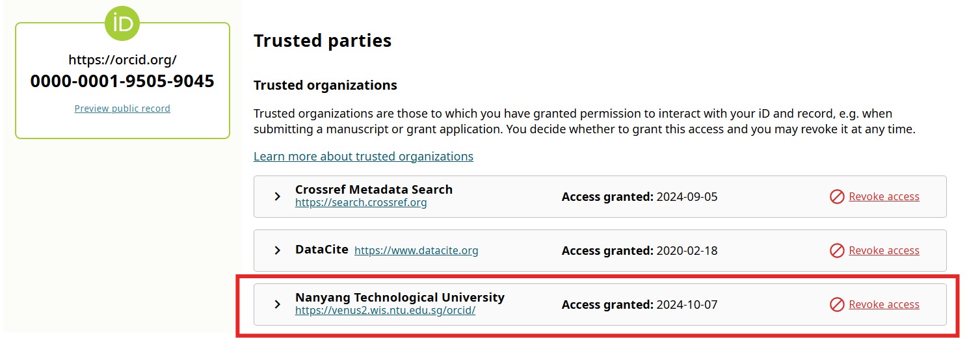Open Preview public record link
The width and height of the screenshot is (980, 338).
[x=122, y=109]
